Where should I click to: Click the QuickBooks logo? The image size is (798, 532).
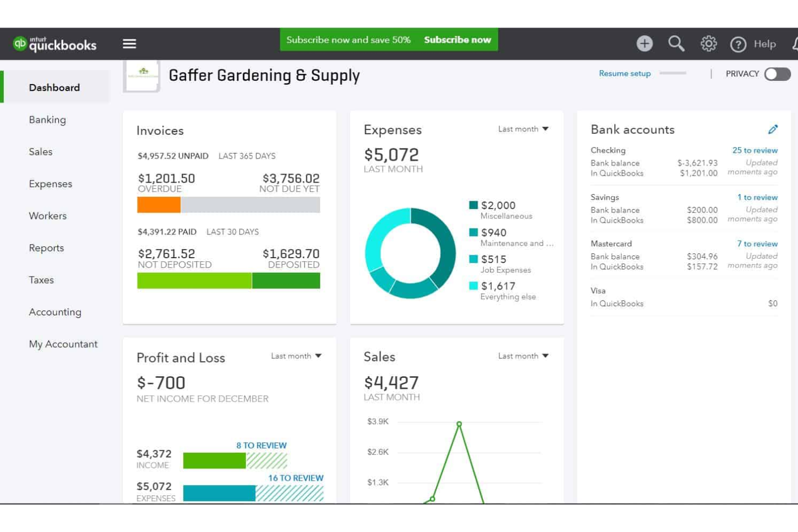55,44
